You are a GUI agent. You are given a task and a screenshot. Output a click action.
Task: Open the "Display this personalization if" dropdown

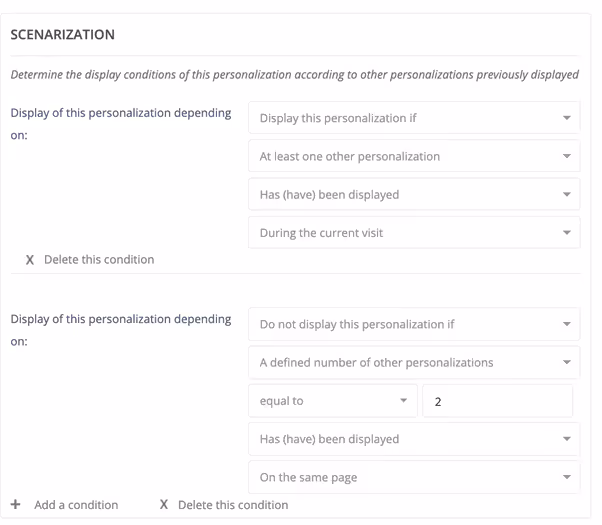pyautogui.click(x=413, y=118)
